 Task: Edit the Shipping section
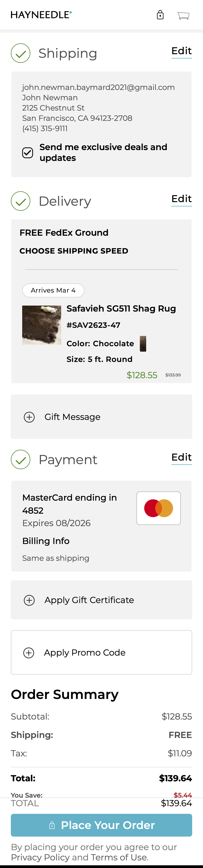(182, 51)
